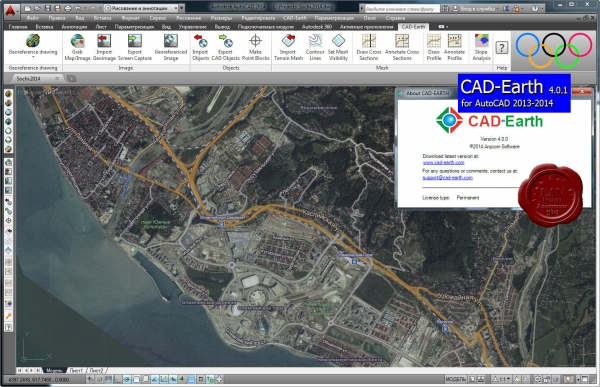Open the annotation scale 1:1 dropdown
Image resolution: width=600 pixels, height=387 pixels.
[x=502, y=379]
